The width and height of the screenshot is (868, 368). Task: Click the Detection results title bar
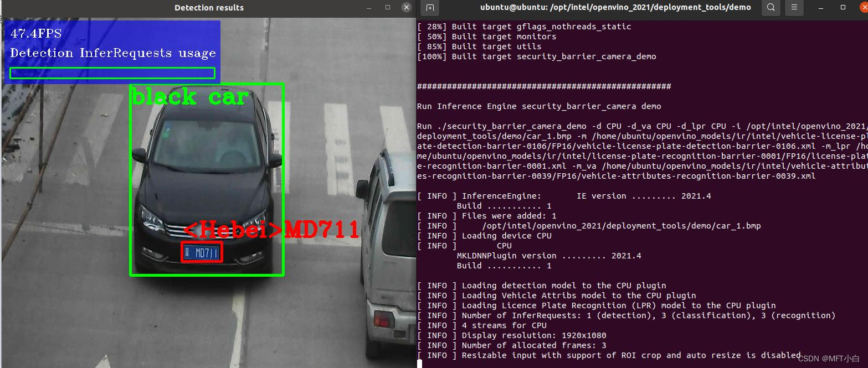coord(209,7)
